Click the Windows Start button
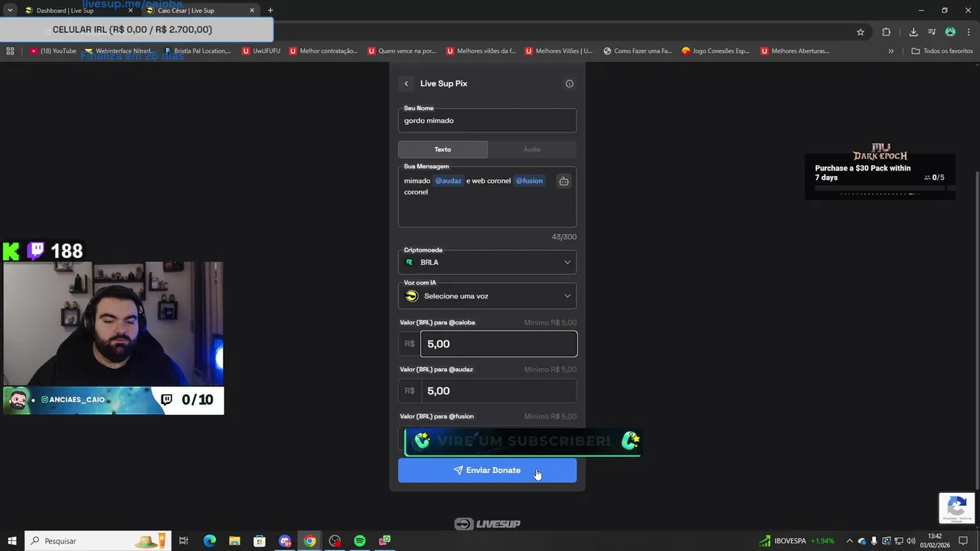The width and height of the screenshot is (980, 551). [x=11, y=541]
